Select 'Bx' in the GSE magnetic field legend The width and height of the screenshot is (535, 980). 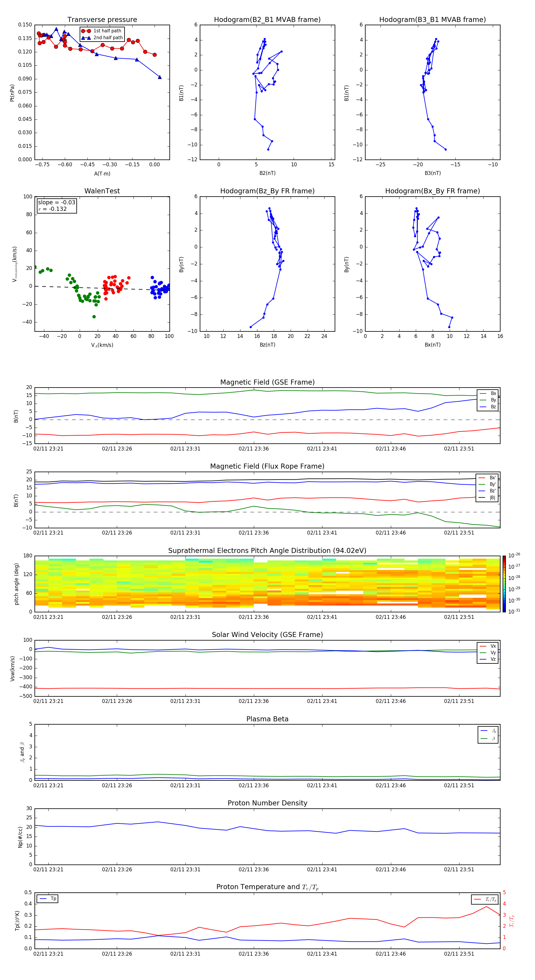coord(488,393)
